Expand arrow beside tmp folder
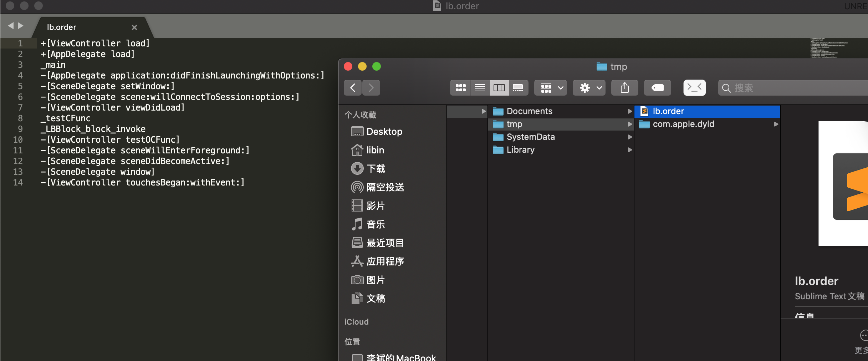Screen dimensions: 868x361 point(630,124)
